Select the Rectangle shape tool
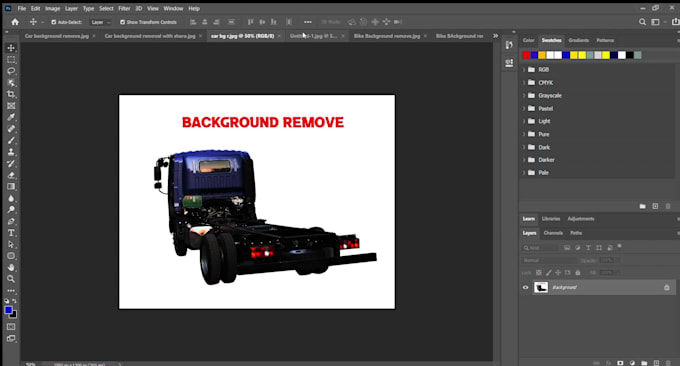This screenshot has width=680, height=366. pyautogui.click(x=11, y=256)
